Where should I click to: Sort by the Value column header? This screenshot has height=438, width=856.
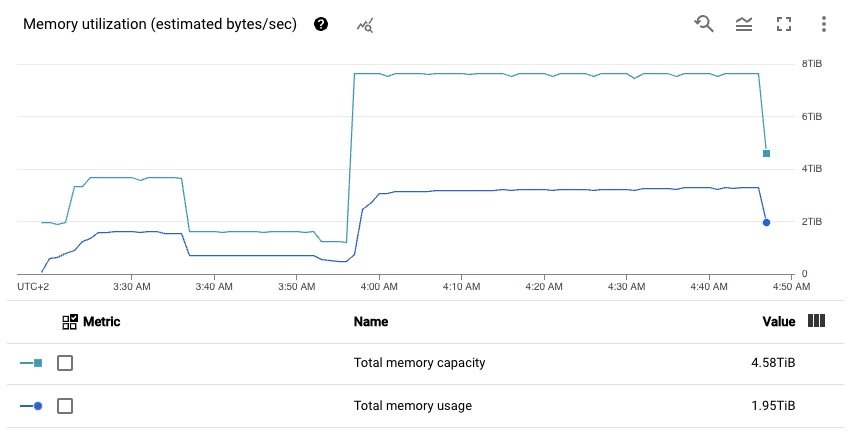[x=778, y=322]
